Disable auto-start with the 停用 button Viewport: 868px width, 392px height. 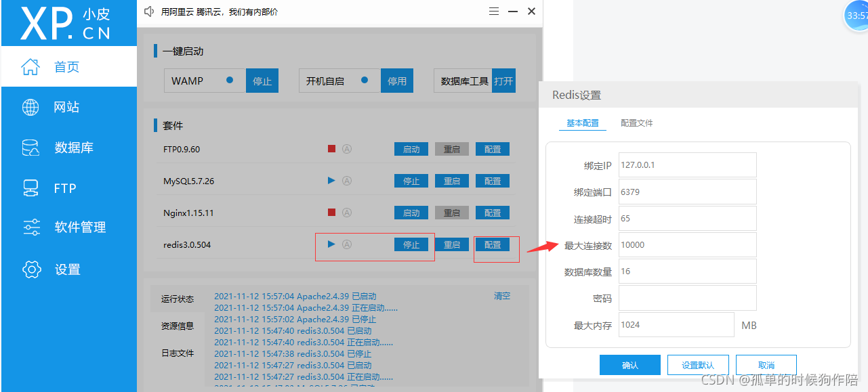coord(397,81)
